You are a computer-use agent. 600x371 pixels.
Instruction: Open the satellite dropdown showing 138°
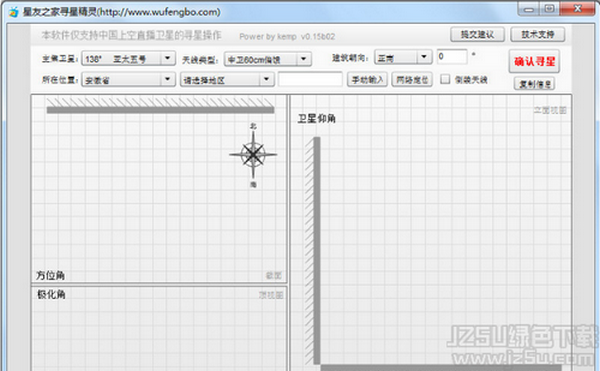[x=128, y=59]
